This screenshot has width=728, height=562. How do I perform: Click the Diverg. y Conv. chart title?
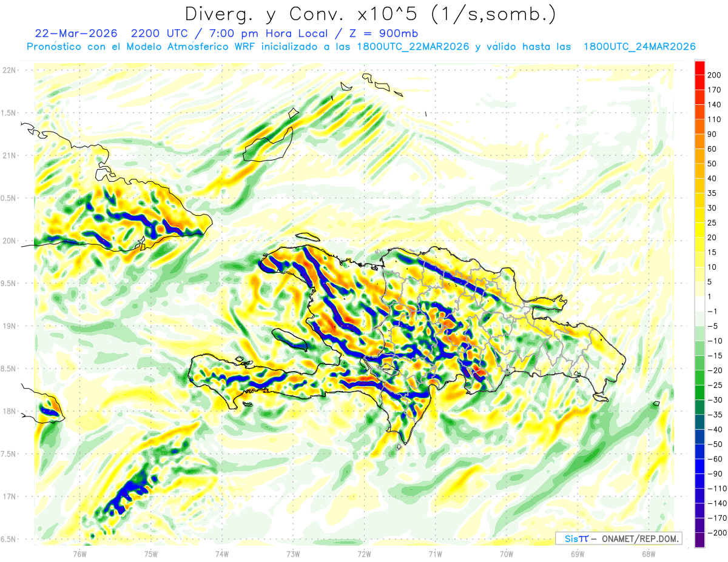click(x=370, y=13)
